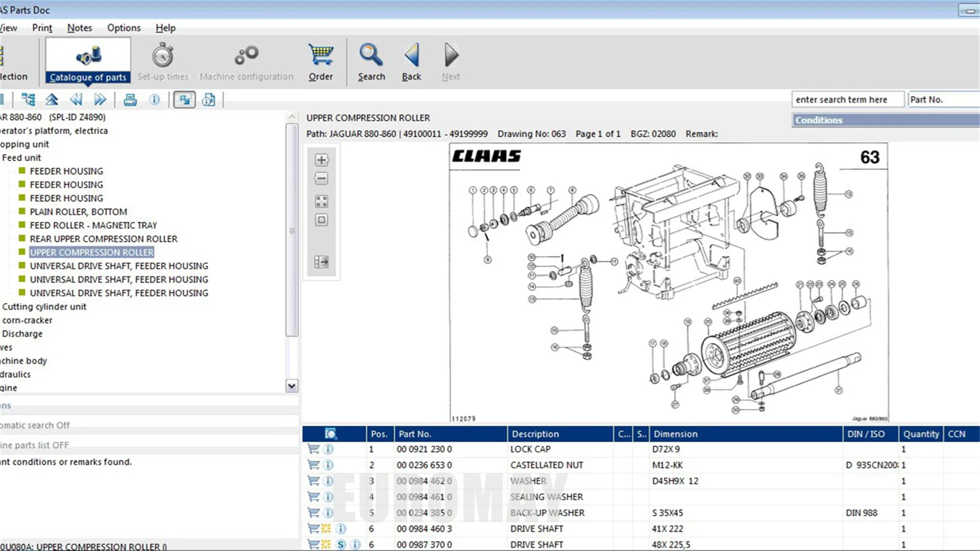Screen dimensions: 980x551
Task: Expand the Cutting cylinder unit node
Action: [44, 307]
